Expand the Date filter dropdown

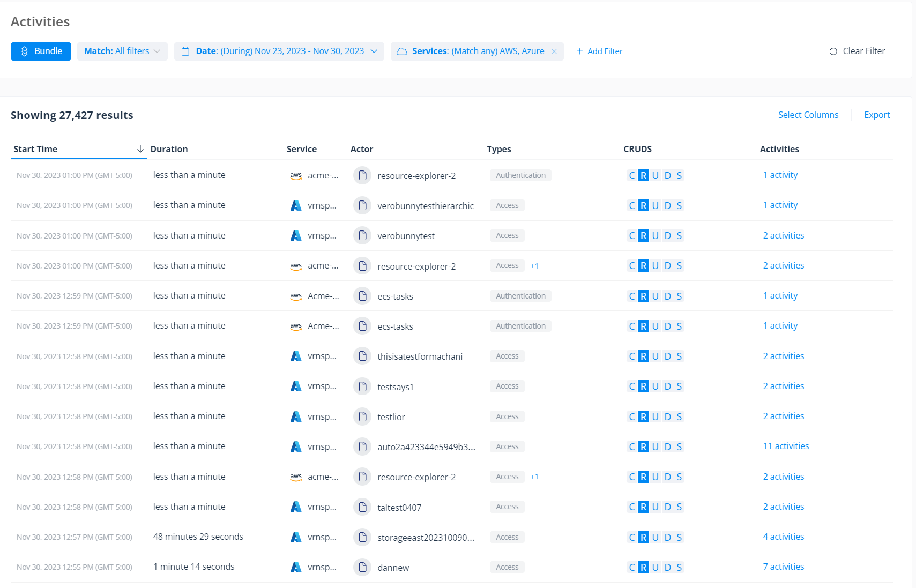374,51
